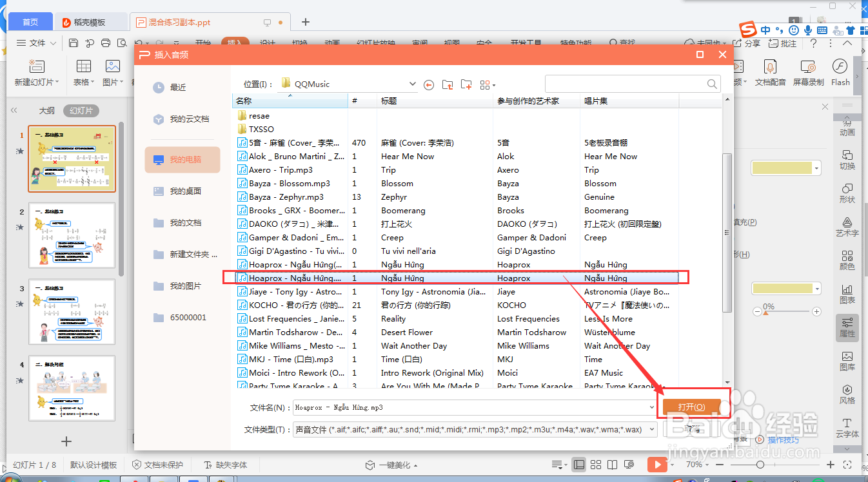Switch to 幻灯片 thumbnails tab

pyautogui.click(x=81, y=111)
